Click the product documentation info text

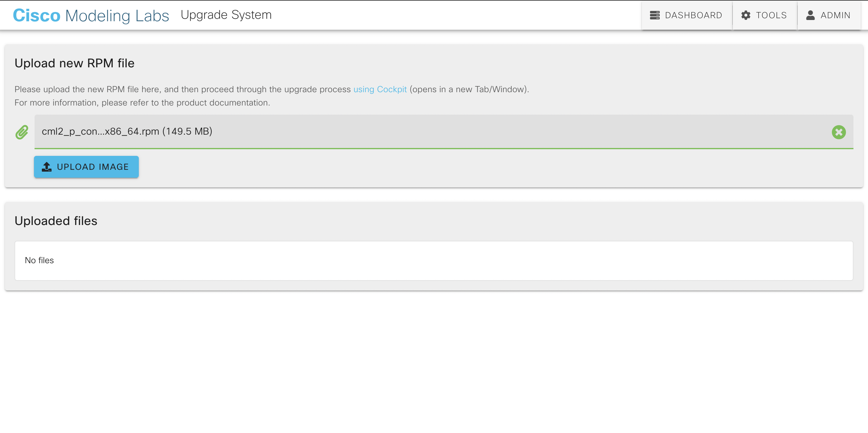(x=142, y=103)
